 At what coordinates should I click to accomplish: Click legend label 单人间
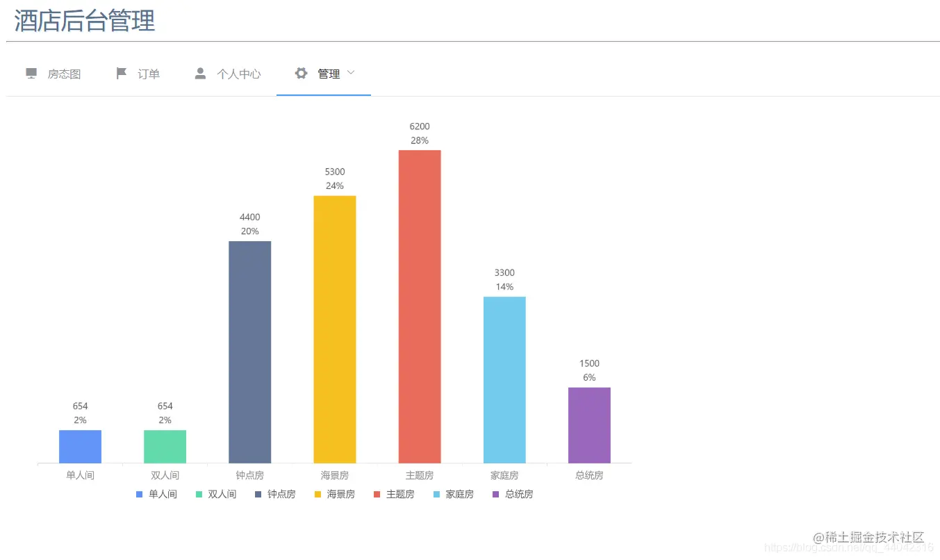click(x=163, y=495)
